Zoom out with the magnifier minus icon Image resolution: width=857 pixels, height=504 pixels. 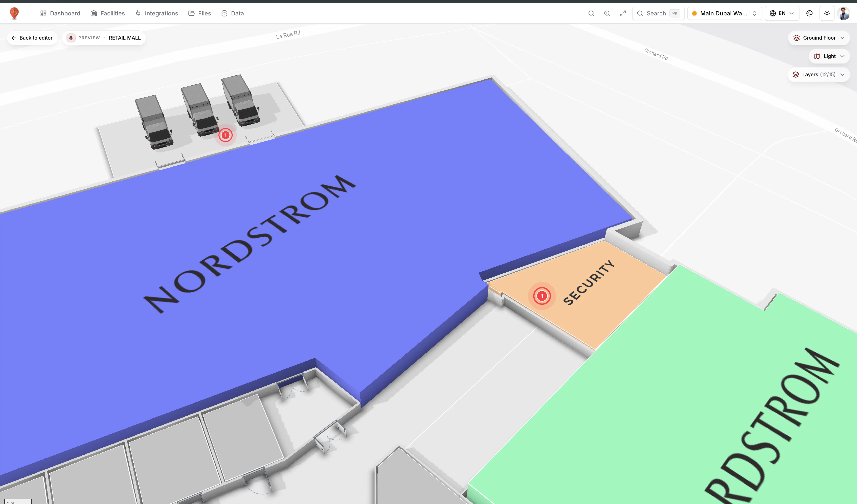591,13
